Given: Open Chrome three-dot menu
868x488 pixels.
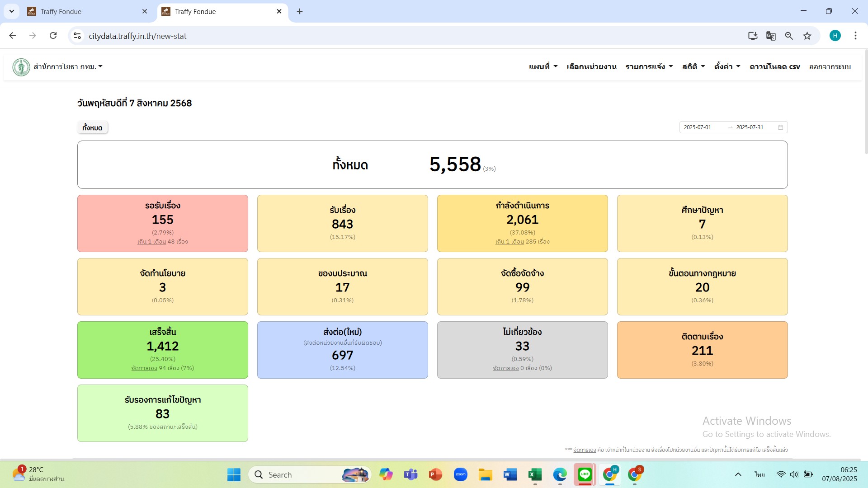Looking at the screenshot, I should click(855, 36).
